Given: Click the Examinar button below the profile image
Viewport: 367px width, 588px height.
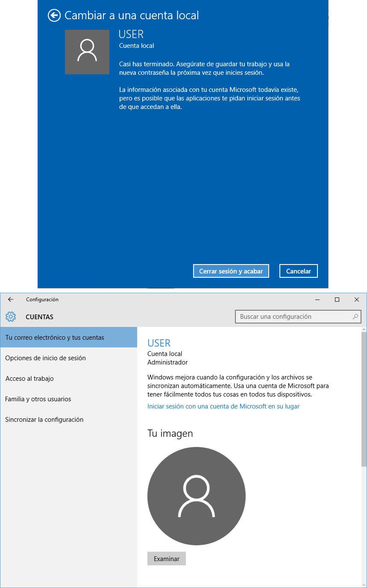Looking at the screenshot, I should 166,559.
